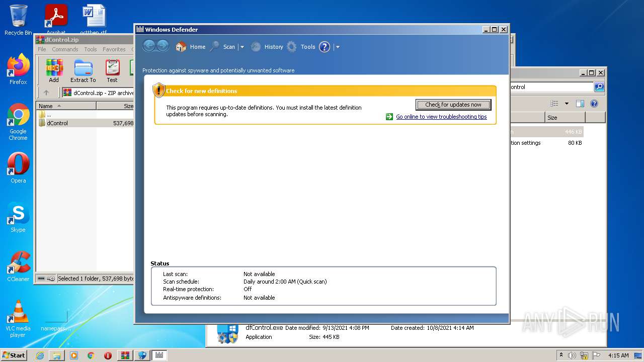Open Google Chrome desktop shortcut

[18, 122]
